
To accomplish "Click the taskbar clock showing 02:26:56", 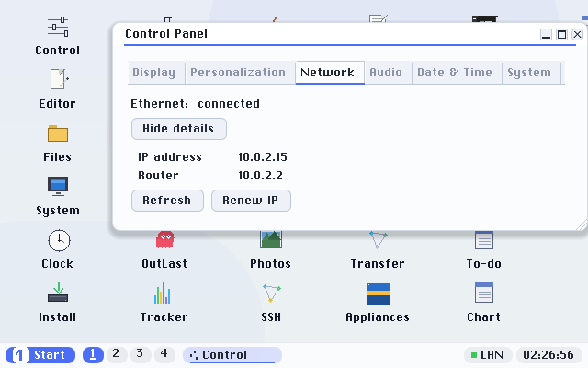I will pyautogui.click(x=549, y=355).
